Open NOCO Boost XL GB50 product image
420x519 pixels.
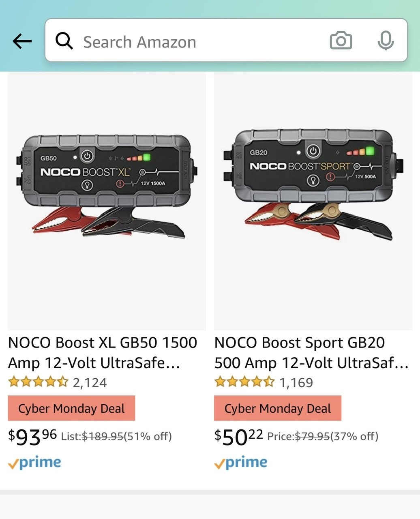coord(107,202)
